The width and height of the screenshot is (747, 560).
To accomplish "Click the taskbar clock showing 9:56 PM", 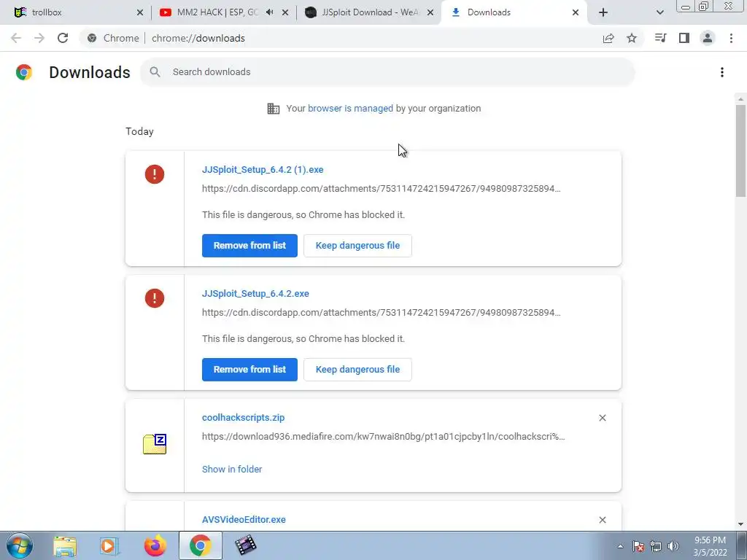I will [710, 546].
